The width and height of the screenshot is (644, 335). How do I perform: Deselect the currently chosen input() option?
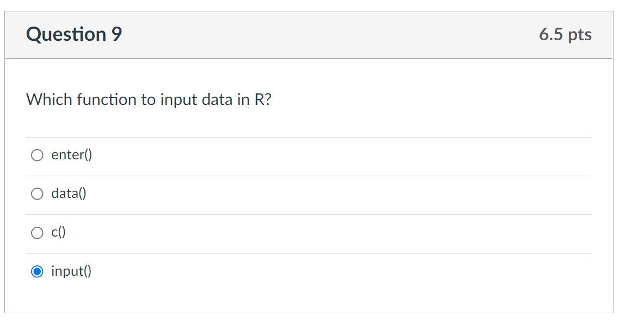tap(36, 271)
